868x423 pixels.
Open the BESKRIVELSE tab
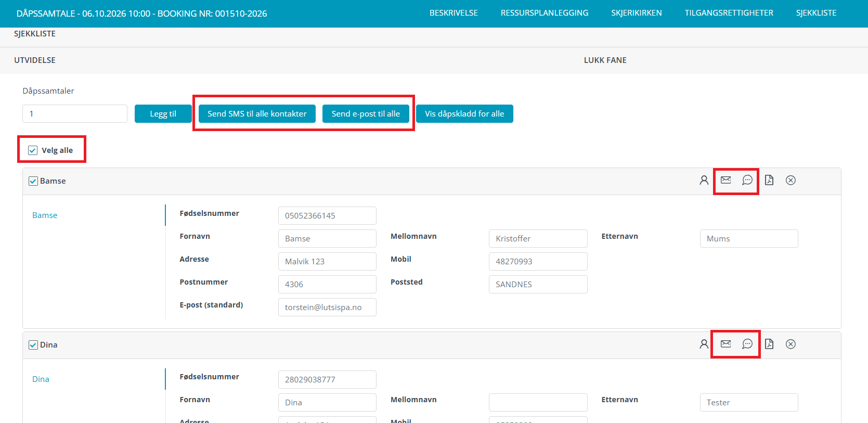click(454, 13)
